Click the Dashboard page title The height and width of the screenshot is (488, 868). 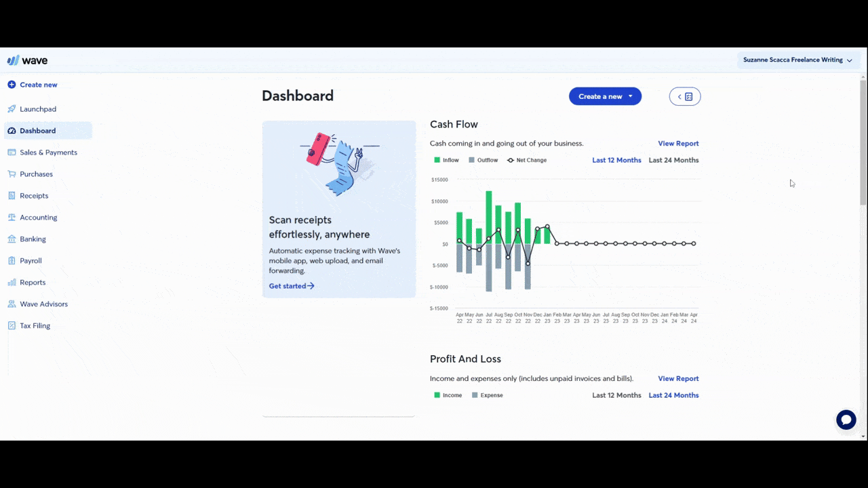[298, 96]
